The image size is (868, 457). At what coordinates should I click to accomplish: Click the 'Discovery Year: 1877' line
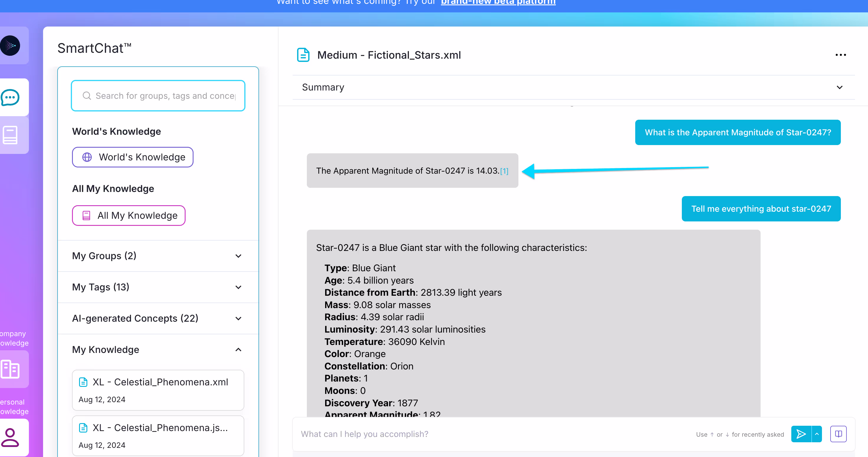[x=371, y=403]
